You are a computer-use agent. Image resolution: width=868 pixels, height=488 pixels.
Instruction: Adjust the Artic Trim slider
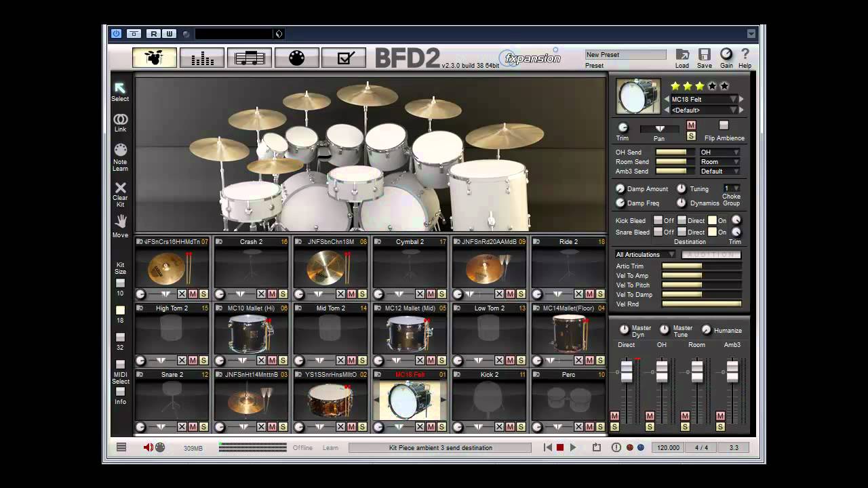(702, 266)
